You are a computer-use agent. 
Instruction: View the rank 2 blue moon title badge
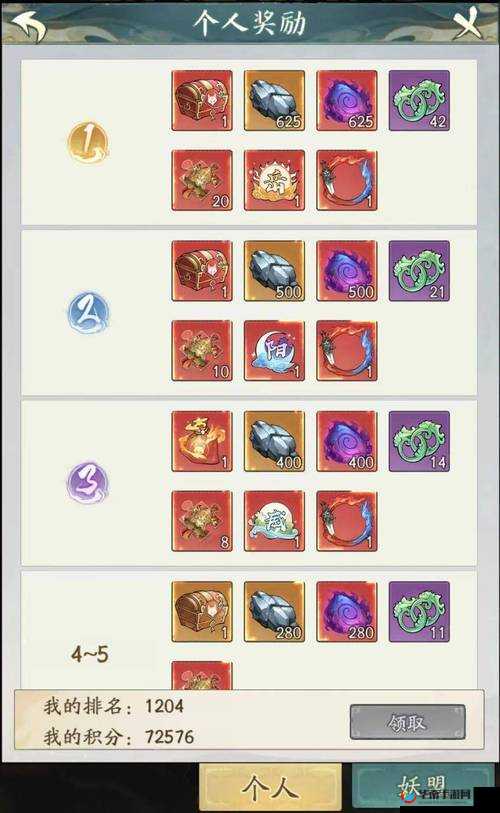coord(274,351)
